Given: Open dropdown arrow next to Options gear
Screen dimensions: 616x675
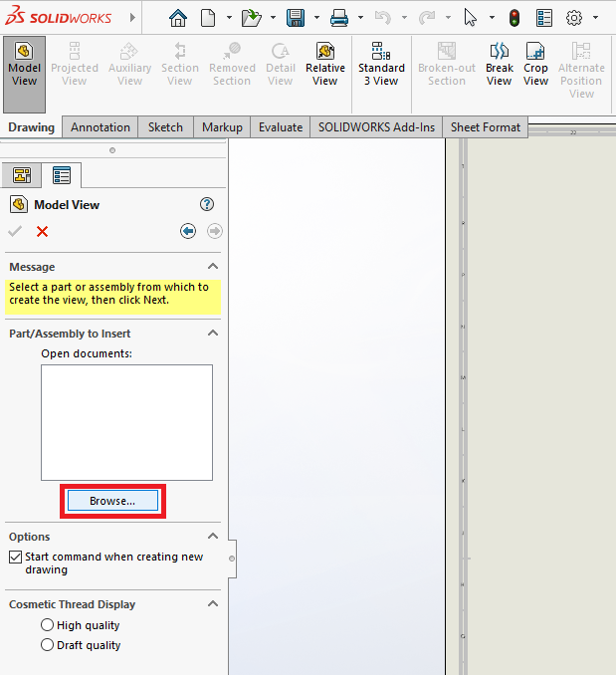Looking at the screenshot, I should click(597, 18).
